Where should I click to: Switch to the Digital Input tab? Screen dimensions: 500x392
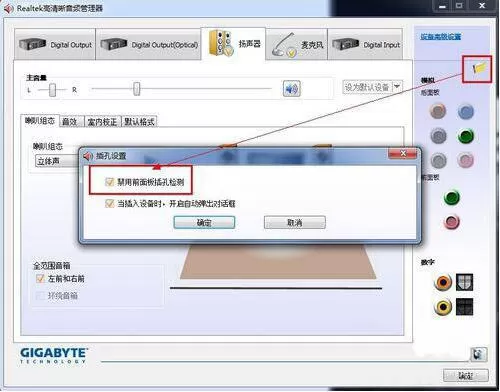365,44
